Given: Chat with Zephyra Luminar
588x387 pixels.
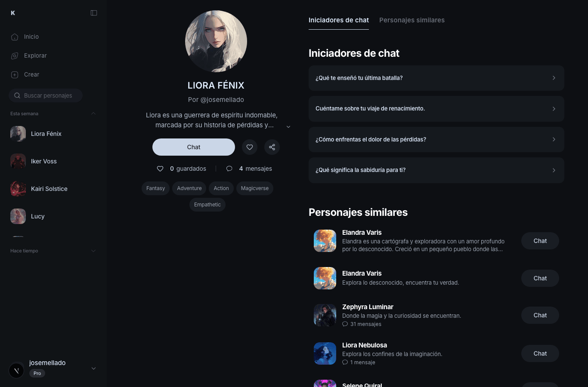Looking at the screenshot, I should (540, 315).
